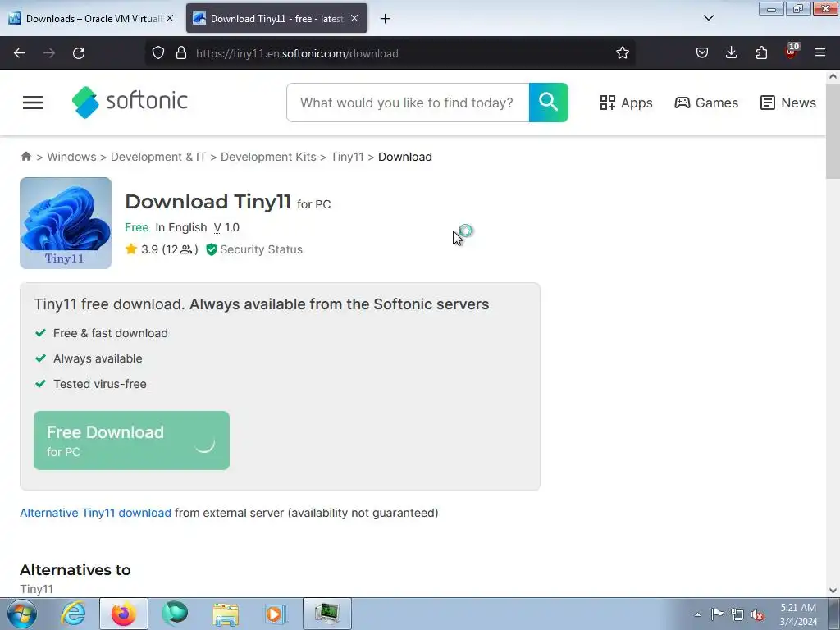Open Windows Media Player taskbar icon
Image resolution: width=840 pixels, height=630 pixels.
(x=276, y=614)
